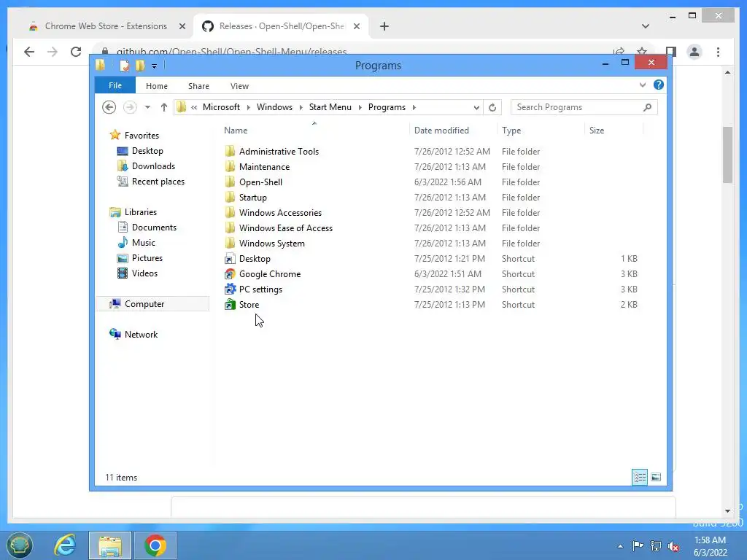Select Computer in navigation pane
This screenshot has width=747, height=560.
click(x=152, y=304)
